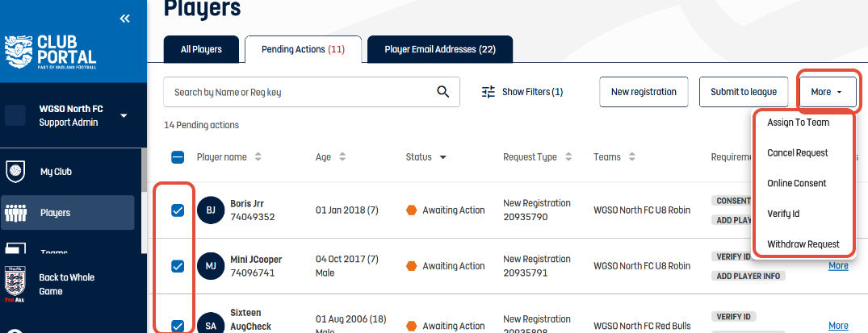Click the New registration button
The height and width of the screenshot is (333, 868).
[644, 92]
